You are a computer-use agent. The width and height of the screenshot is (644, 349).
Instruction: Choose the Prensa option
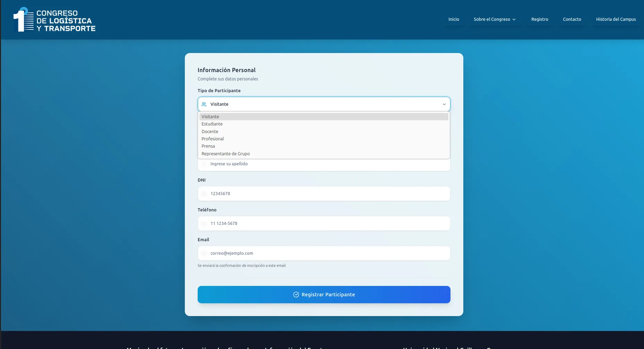[x=208, y=146]
